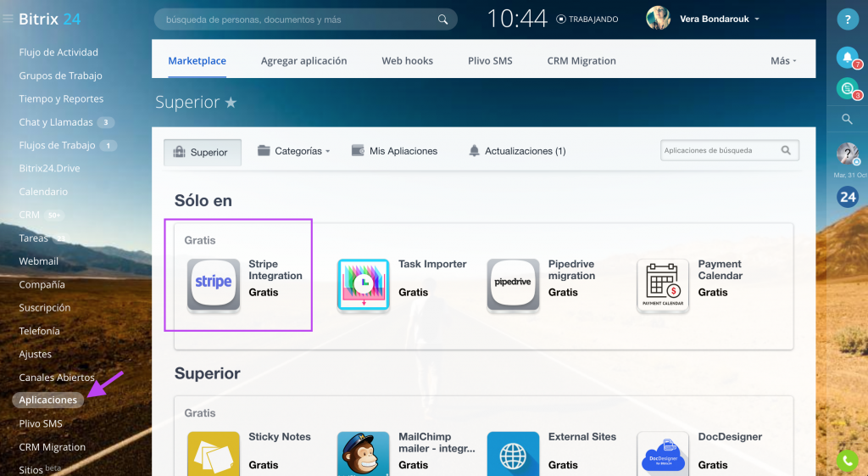
Task: Click the TRABAJANDO work status indicator
Action: [x=587, y=20]
